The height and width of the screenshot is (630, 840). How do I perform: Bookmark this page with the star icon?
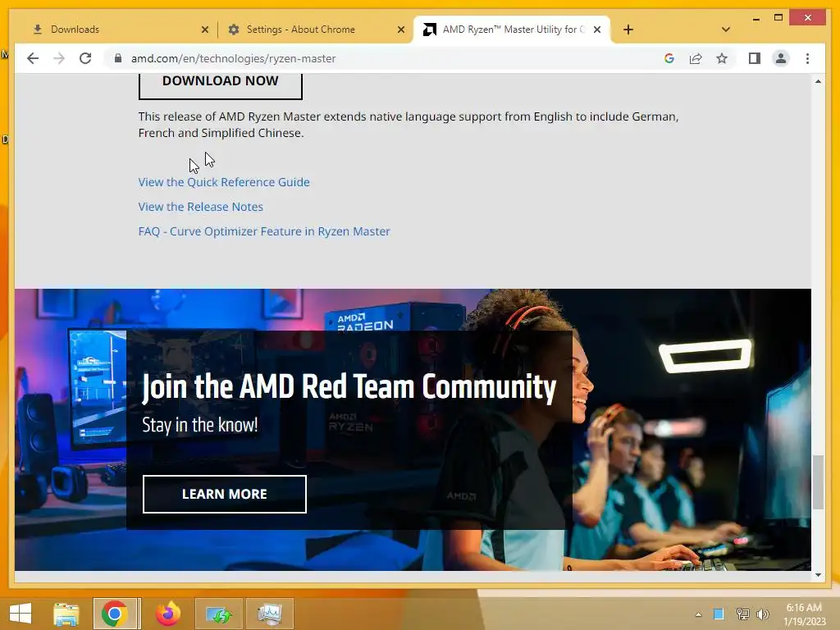click(722, 58)
